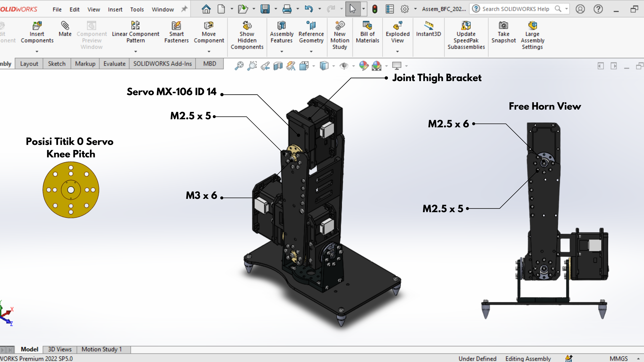
Task: Take Snapshot with the camera icon
Action: tap(504, 32)
